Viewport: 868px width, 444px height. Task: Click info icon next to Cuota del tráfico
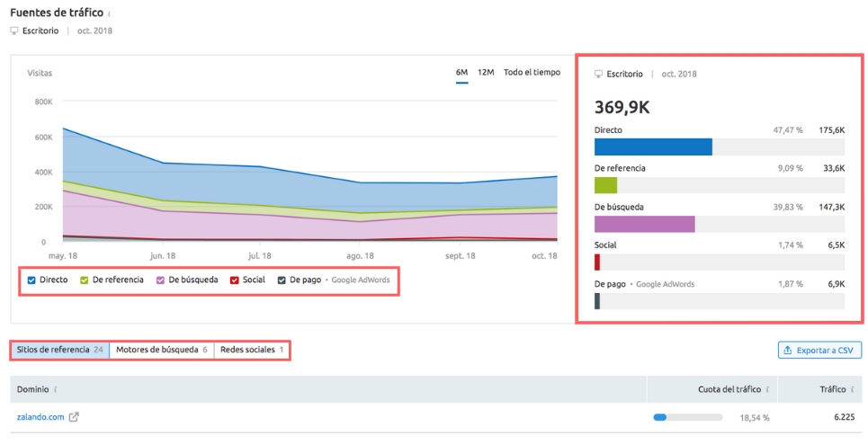click(767, 389)
